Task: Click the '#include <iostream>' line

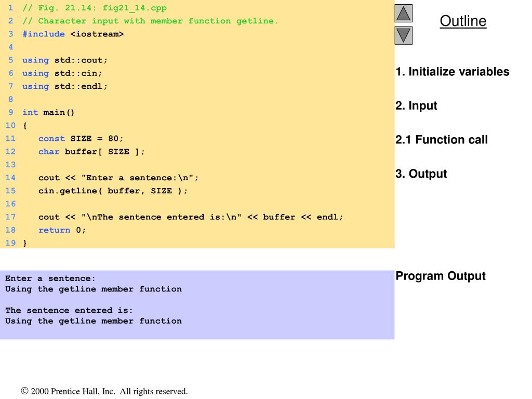Action: tap(73, 34)
